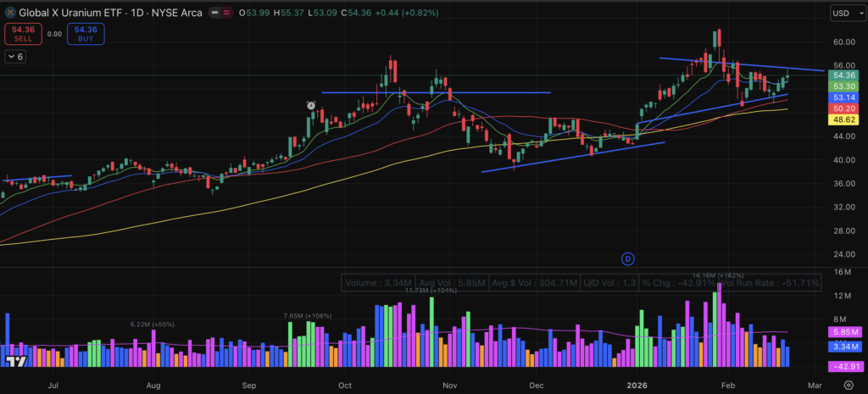The width and height of the screenshot is (868, 394).
Task: Click the gray dash pill icon after NYSE Arca
Action: (227, 13)
